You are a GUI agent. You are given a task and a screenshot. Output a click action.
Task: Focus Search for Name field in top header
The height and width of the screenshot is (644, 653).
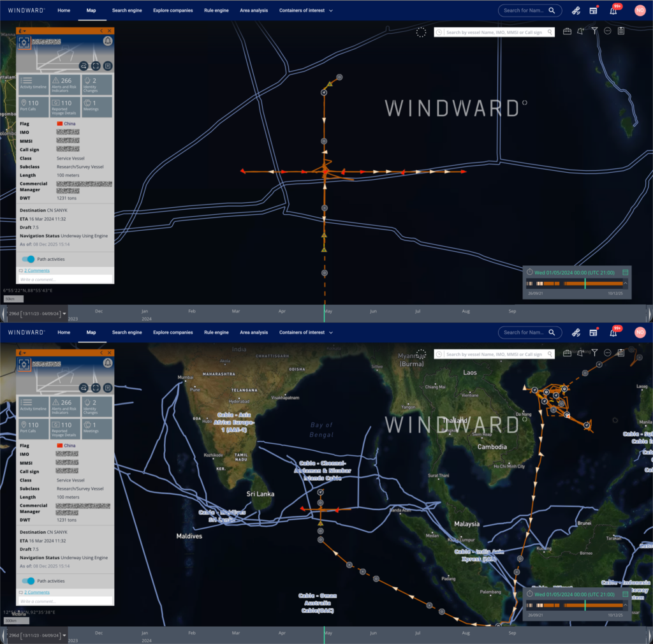(x=524, y=10)
